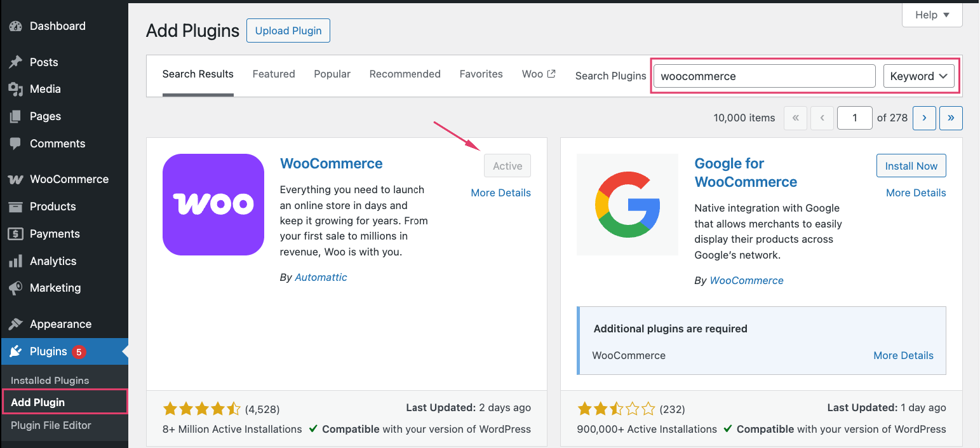Click the current page number field

pyautogui.click(x=855, y=118)
